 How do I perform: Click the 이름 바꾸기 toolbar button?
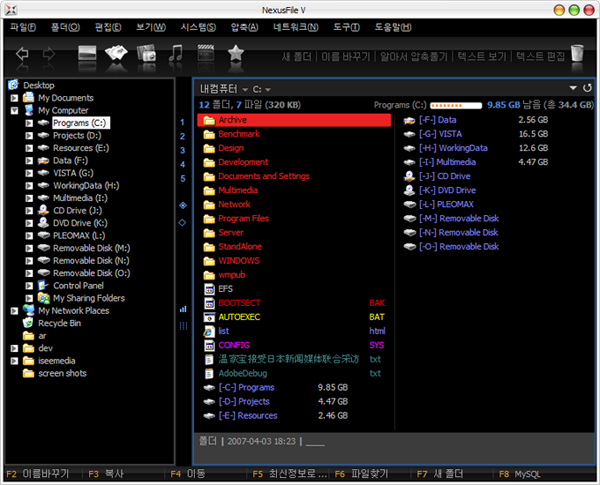346,57
